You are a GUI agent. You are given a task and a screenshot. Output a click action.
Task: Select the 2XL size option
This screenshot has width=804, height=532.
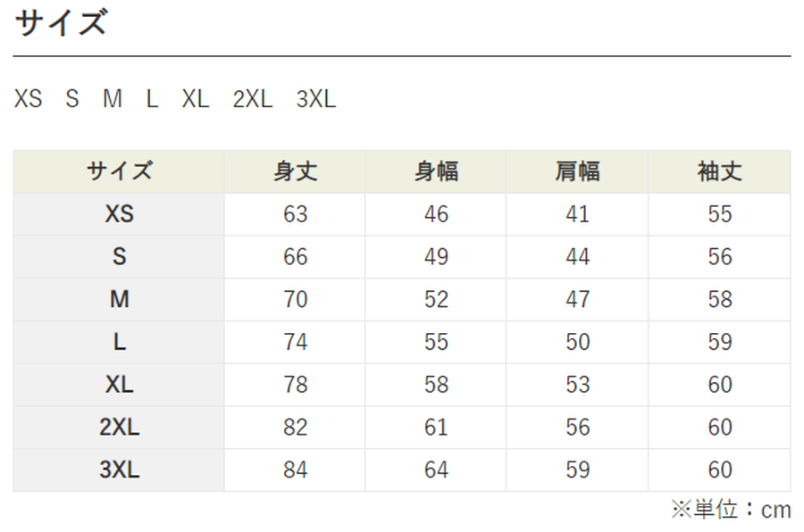pyautogui.click(x=253, y=98)
